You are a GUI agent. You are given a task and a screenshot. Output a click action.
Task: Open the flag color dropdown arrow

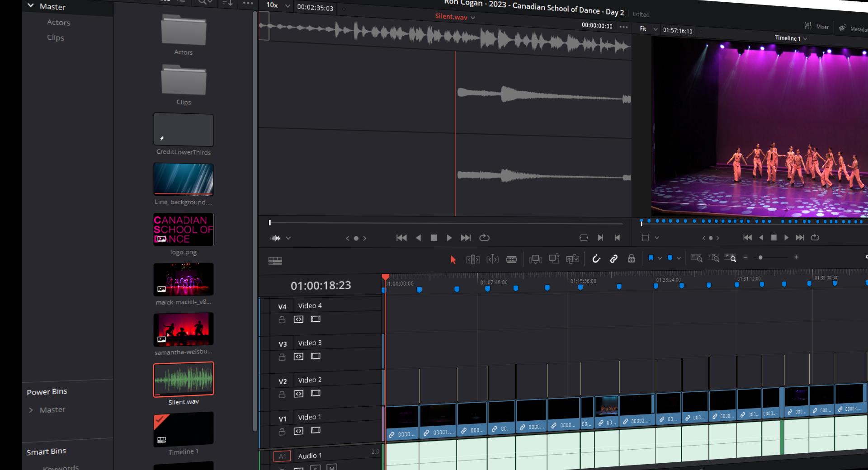(660, 258)
